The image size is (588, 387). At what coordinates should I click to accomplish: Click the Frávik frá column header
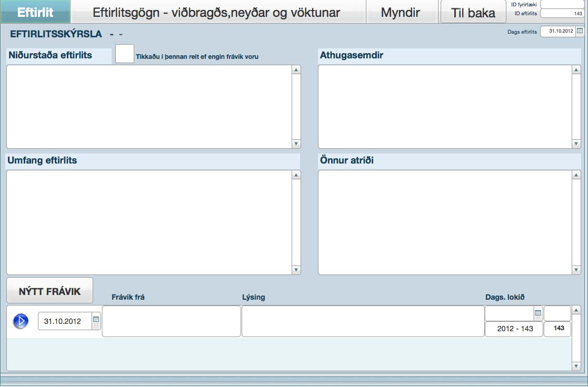click(x=128, y=297)
